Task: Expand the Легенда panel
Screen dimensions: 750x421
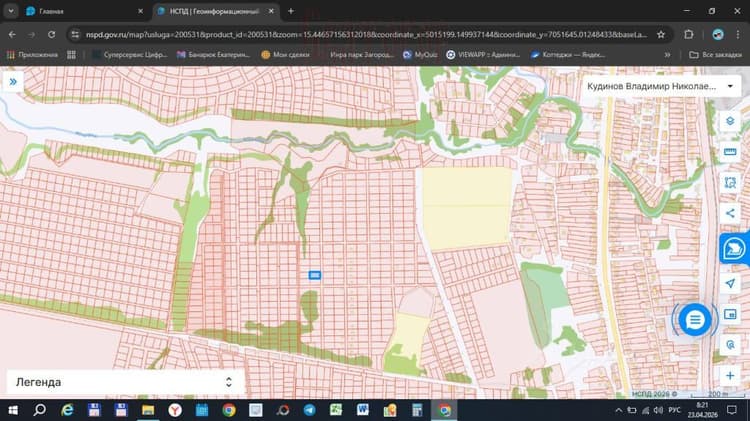Action: [x=125, y=382]
